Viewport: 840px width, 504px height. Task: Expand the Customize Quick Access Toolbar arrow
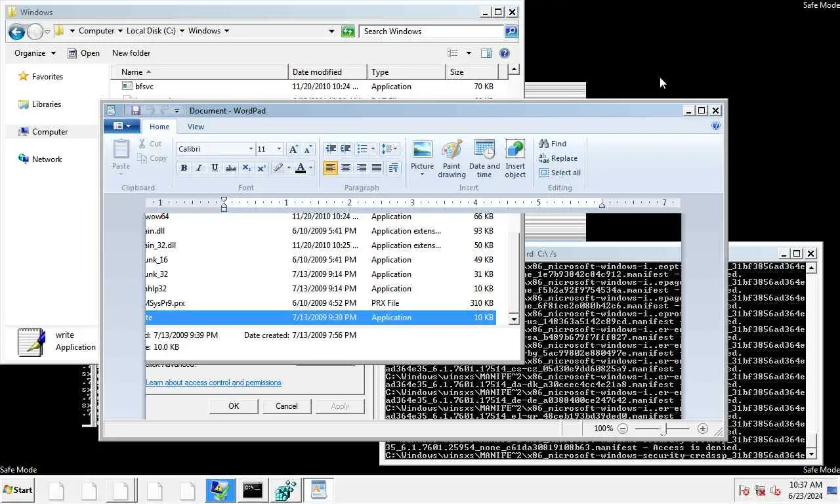coord(177,110)
